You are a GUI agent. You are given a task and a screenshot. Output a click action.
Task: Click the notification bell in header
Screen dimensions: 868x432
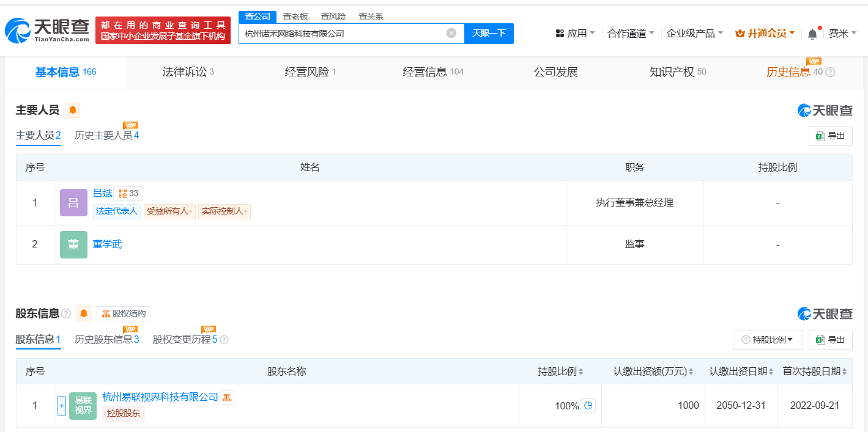(812, 34)
